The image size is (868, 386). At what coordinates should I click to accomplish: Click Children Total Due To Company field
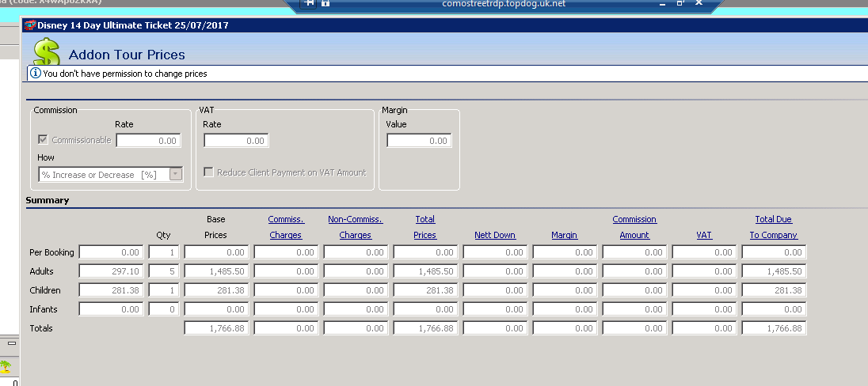pos(774,290)
